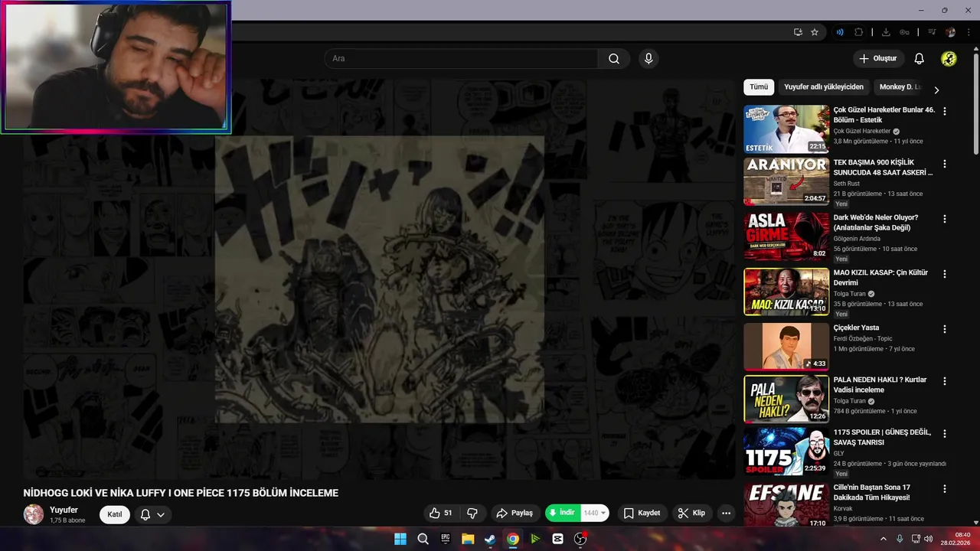Click the Oluştur button
The height and width of the screenshot is (551, 980).
[877, 59]
